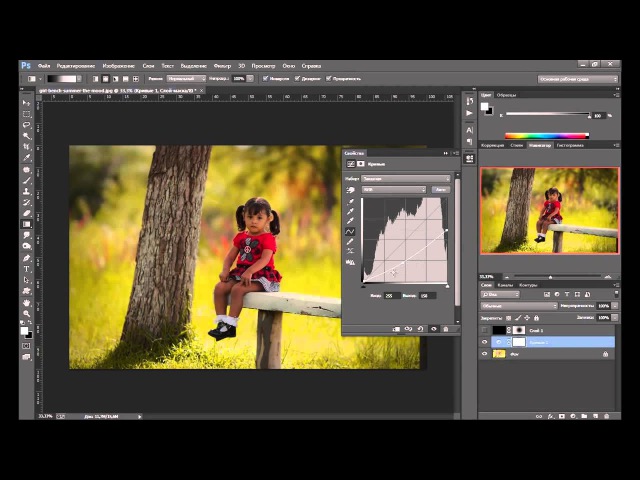Clip adjustment to layer below icon

click(396, 329)
